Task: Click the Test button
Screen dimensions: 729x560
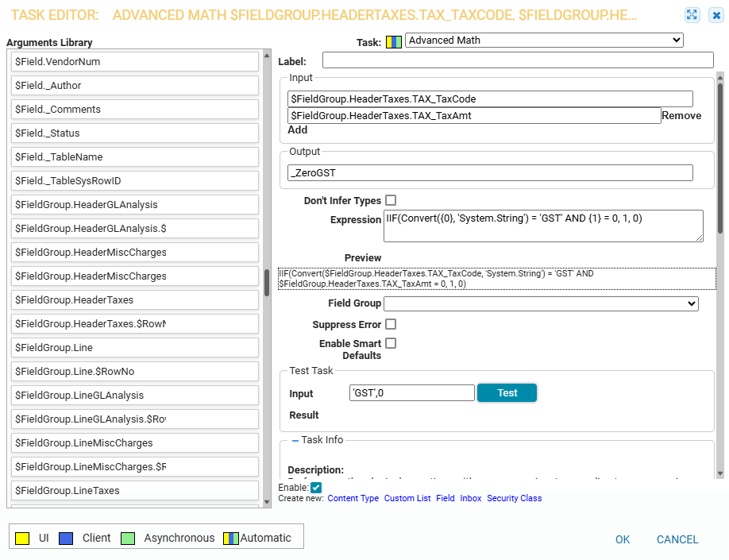Action: (x=507, y=392)
